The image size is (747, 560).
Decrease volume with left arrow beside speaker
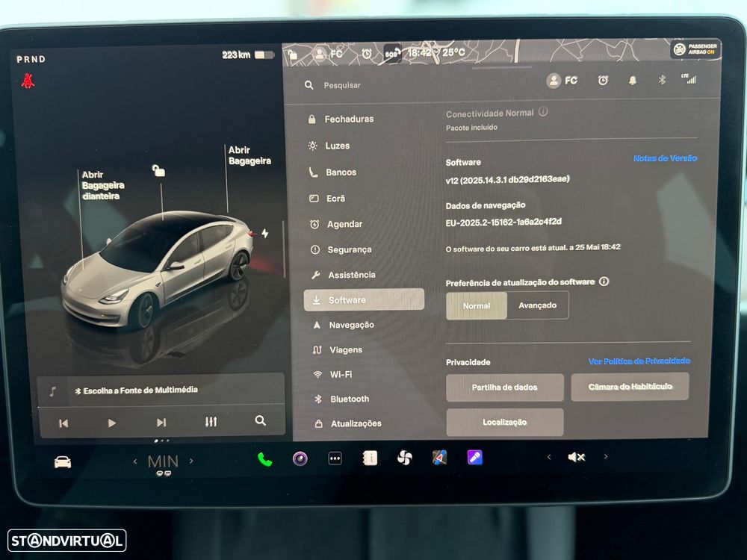click(x=549, y=457)
